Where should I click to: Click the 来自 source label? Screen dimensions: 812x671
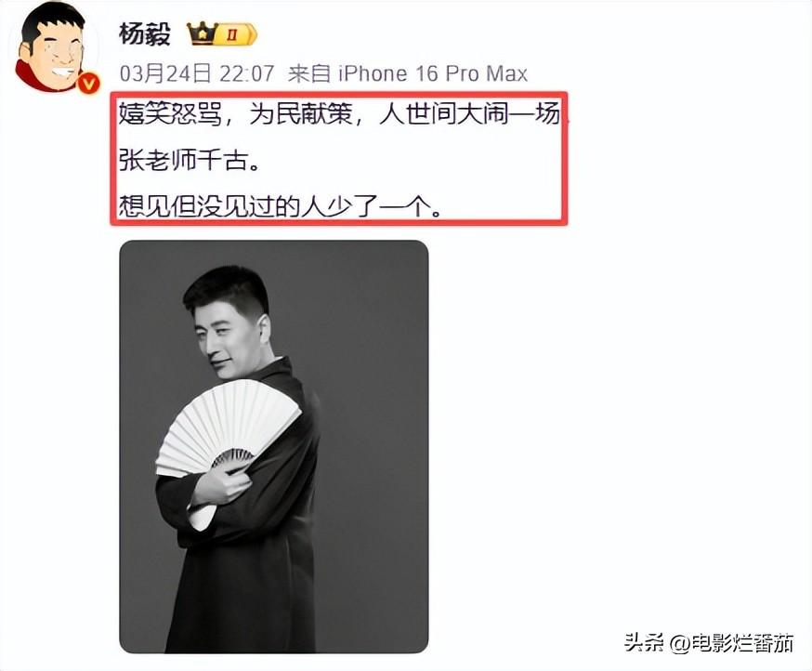(x=309, y=73)
